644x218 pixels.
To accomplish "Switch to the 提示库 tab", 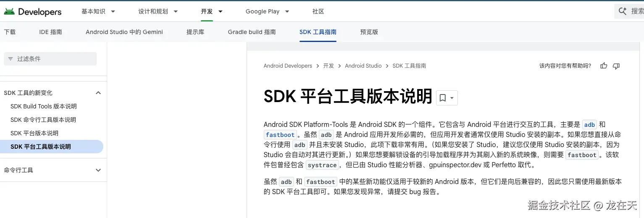I will (195, 32).
